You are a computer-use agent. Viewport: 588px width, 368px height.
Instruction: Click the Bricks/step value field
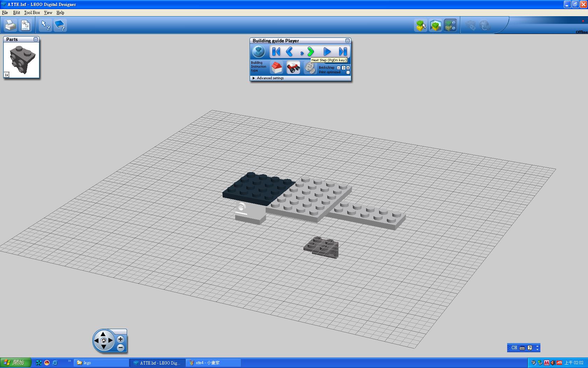click(343, 68)
